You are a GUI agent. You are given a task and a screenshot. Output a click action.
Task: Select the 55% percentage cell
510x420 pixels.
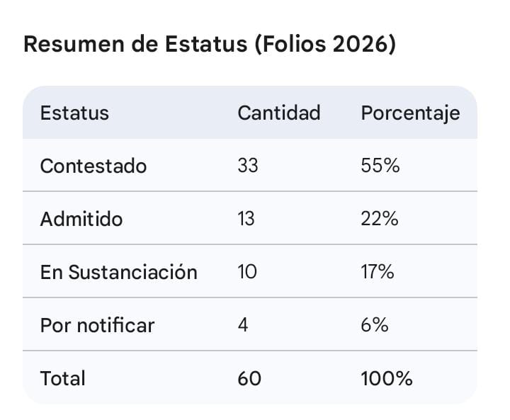(380, 166)
